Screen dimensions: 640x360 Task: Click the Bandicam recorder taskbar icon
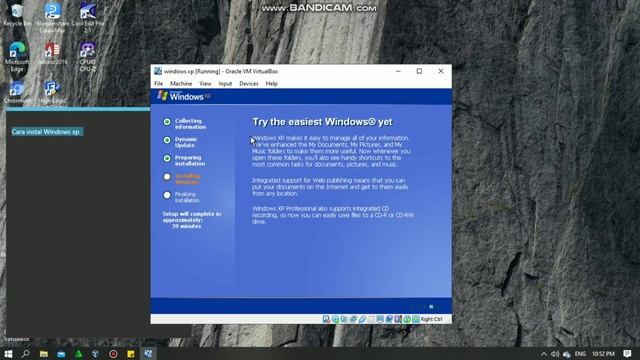tap(113, 354)
